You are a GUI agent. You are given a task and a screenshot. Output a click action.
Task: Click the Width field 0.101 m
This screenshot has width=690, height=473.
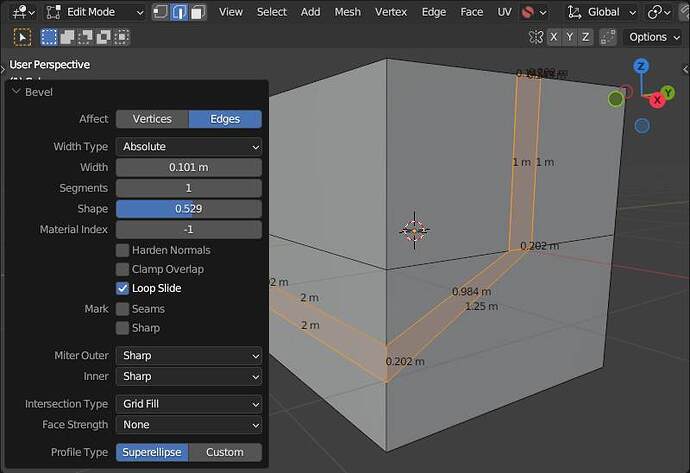pyautogui.click(x=189, y=168)
